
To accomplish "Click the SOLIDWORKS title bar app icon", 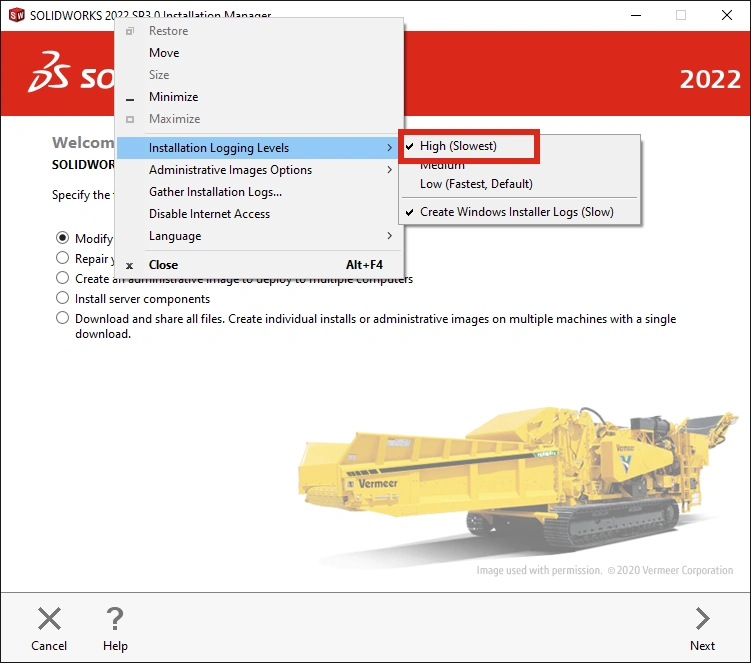I will 16,15.
